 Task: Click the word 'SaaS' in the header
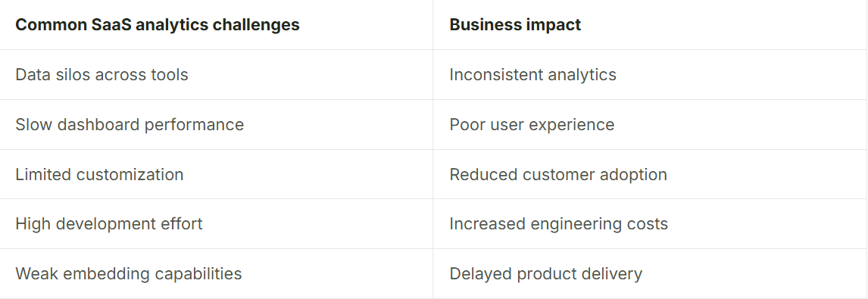click(x=111, y=25)
